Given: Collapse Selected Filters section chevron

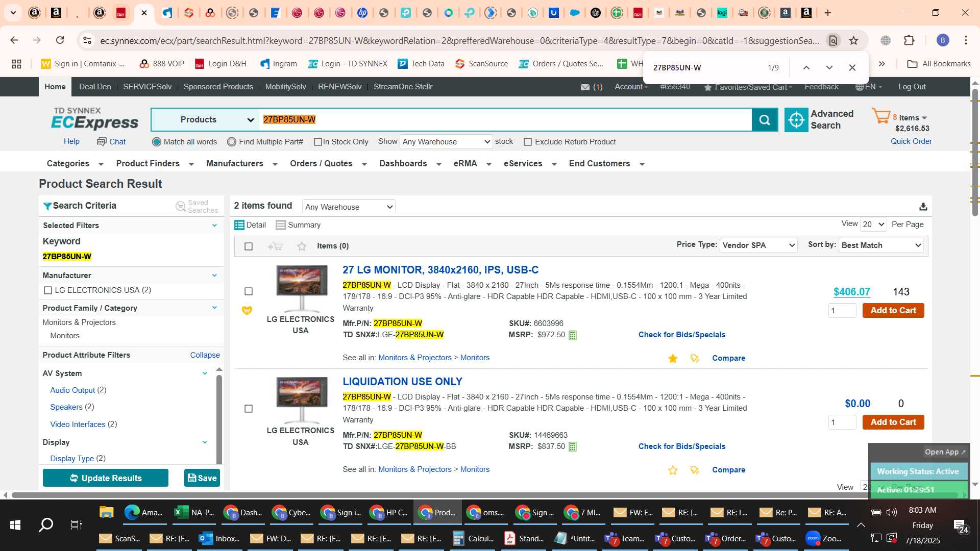Looking at the screenshot, I should 214,226.
